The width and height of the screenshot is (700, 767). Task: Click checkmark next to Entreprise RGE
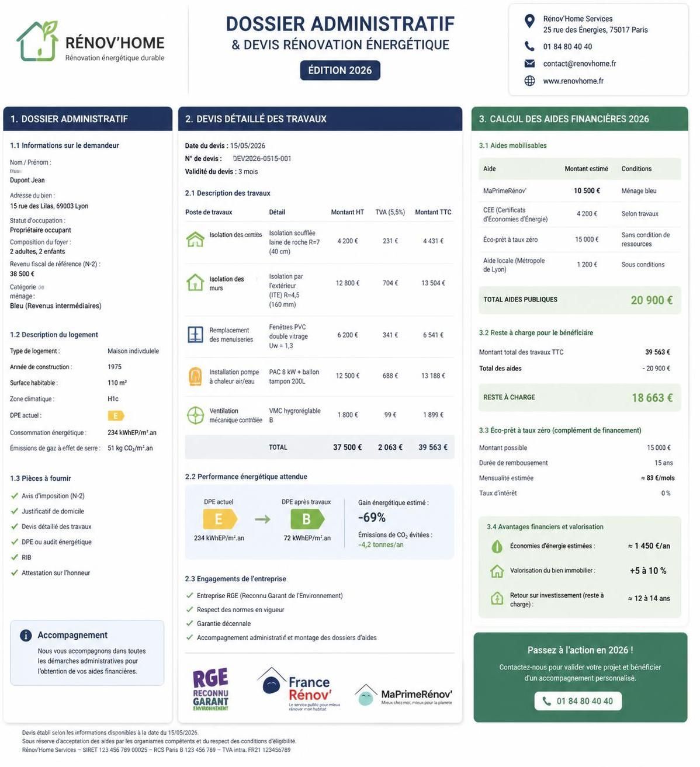(189, 595)
